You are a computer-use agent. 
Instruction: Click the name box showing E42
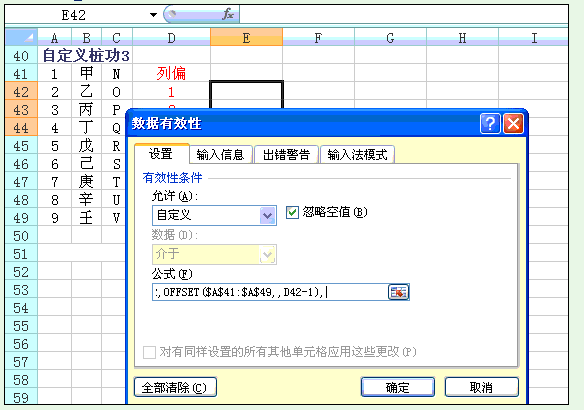pyautogui.click(x=74, y=15)
